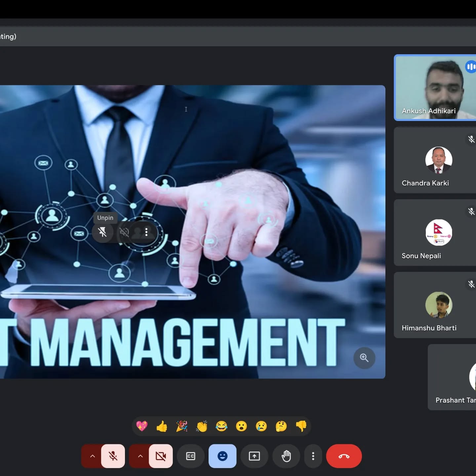Send the thumbs up reaction

pyautogui.click(x=162, y=426)
